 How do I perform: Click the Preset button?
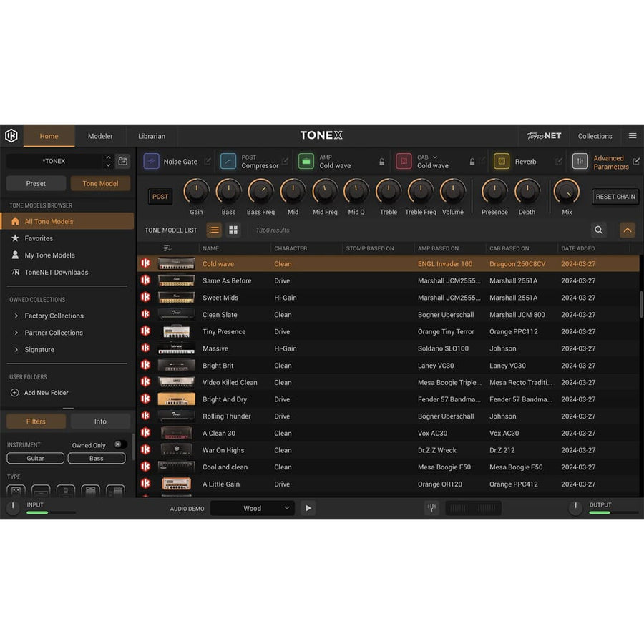tap(36, 184)
